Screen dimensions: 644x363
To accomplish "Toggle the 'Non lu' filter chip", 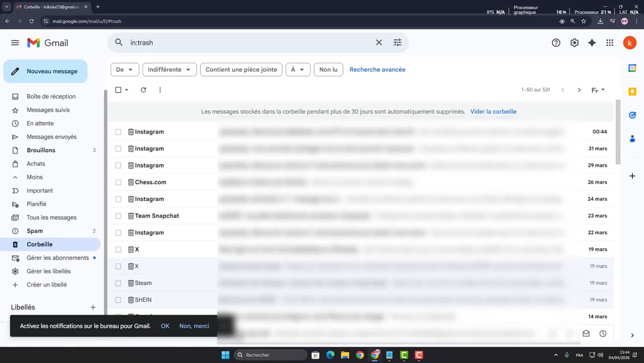I will pos(328,70).
